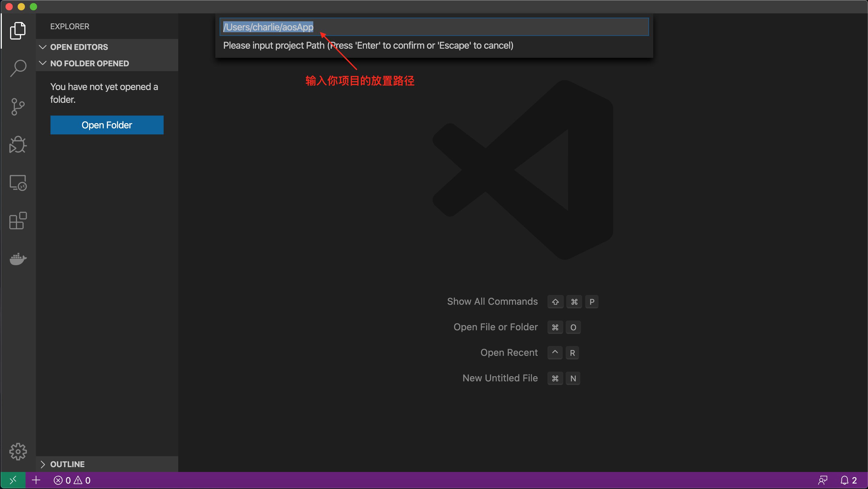This screenshot has height=489, width=868.
Task: Click the 'New Untitled File' text
Action: coord(500,378)
